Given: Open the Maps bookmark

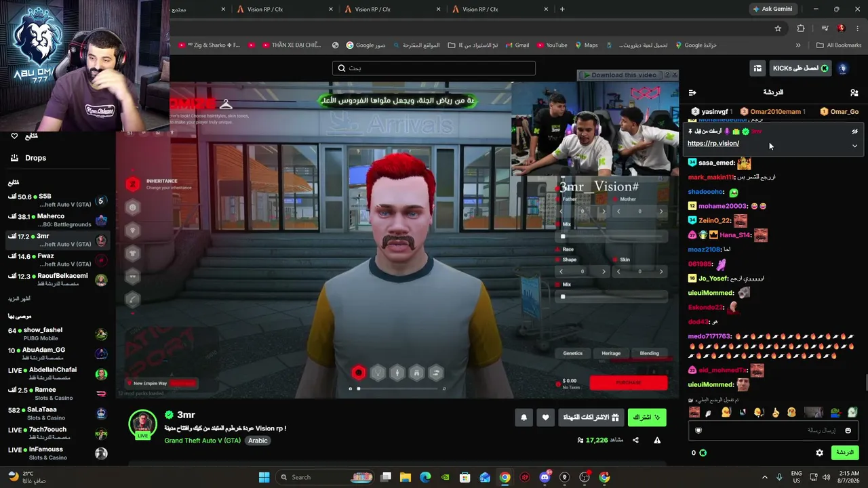Looking at the screenshot, I should (x=586, y=45).
